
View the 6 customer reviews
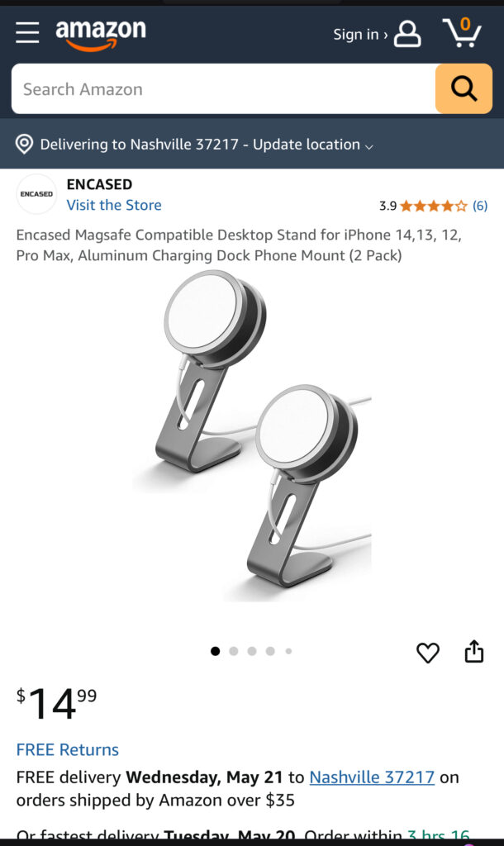480,206
